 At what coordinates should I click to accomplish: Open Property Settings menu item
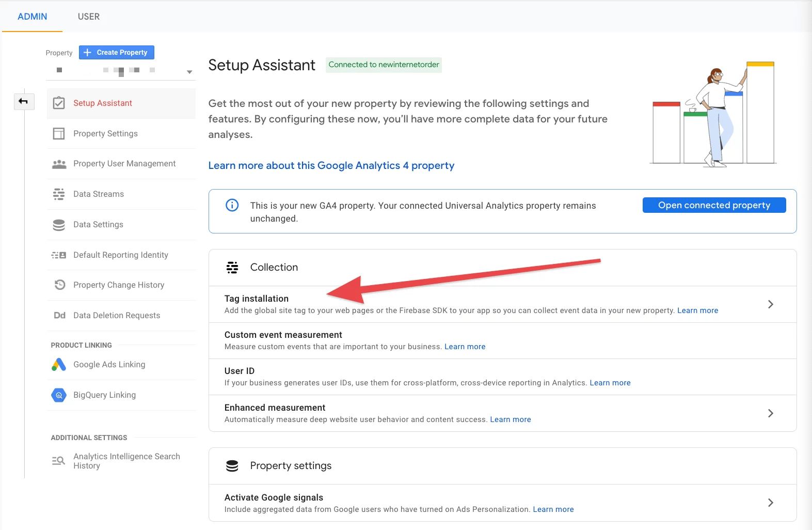pos(121,134)
